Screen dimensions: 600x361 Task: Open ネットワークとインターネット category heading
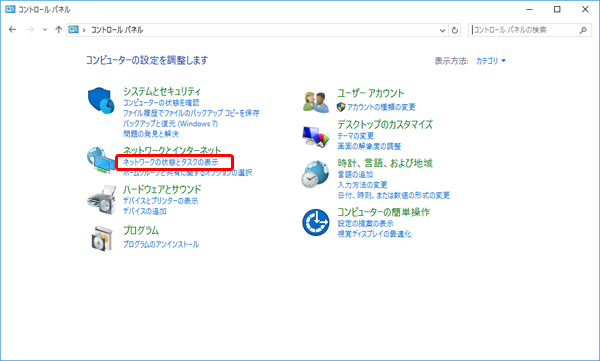click(x=172, y=150)
